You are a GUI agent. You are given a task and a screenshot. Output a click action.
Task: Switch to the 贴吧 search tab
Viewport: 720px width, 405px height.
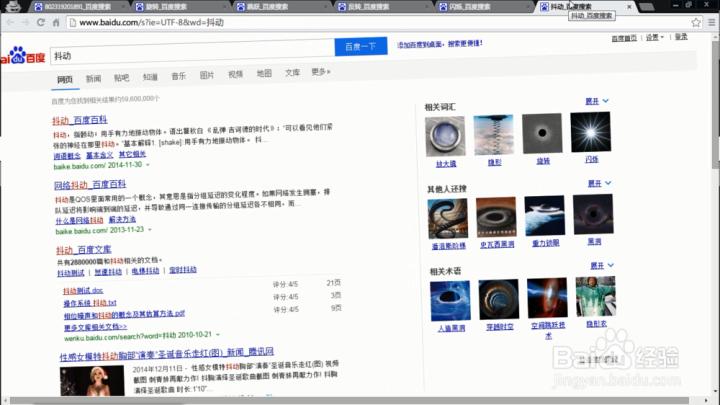pos(122,78)
